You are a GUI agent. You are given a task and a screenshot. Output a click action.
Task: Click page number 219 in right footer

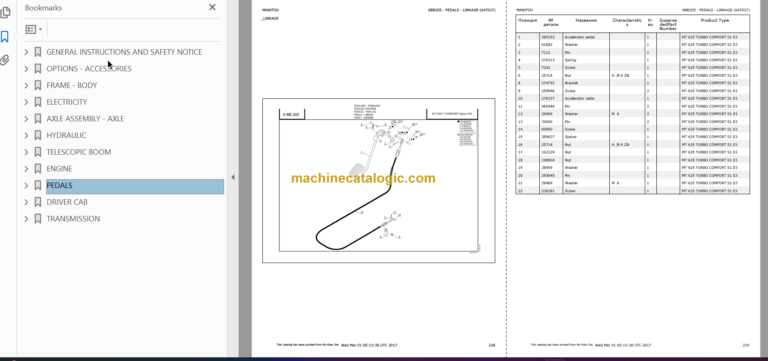pos(745,345)
